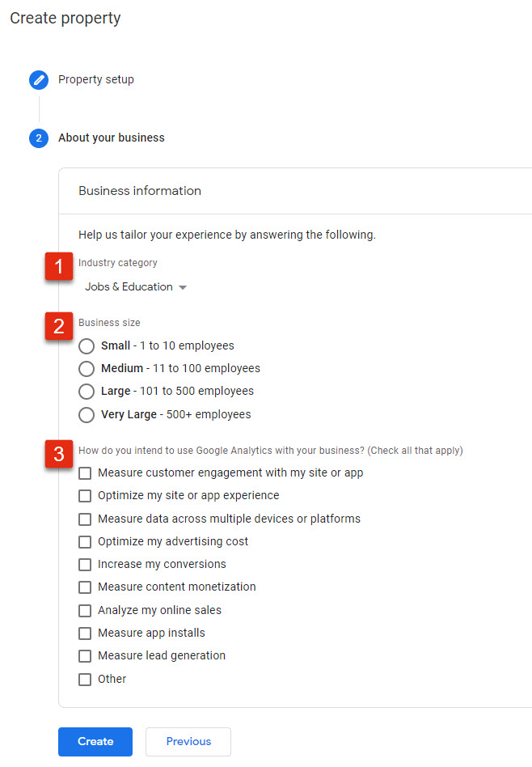Viewport: 532px width, 767px height.
Task: Check Optimize my advertising cost
Action: coord(85,542)
